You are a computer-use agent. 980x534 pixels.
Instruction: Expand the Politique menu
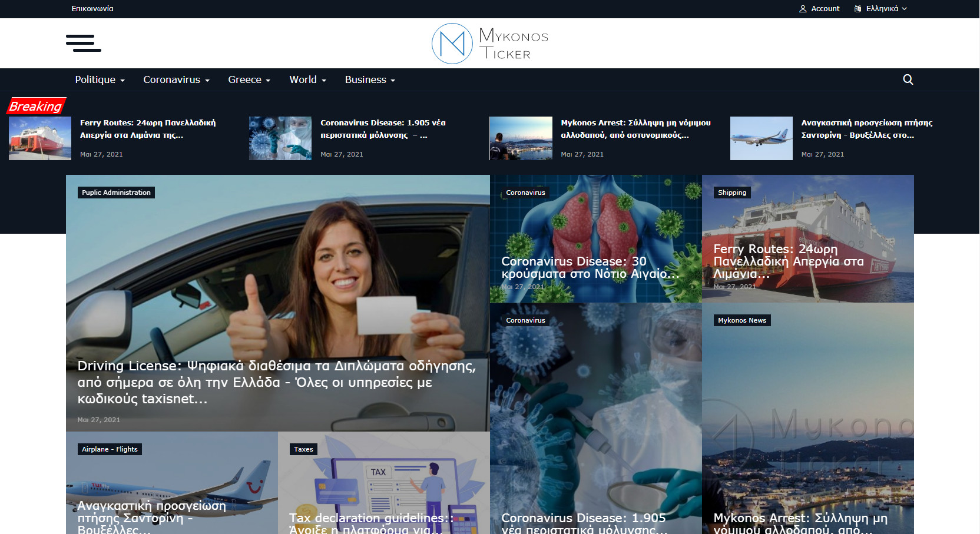[100, 79]
